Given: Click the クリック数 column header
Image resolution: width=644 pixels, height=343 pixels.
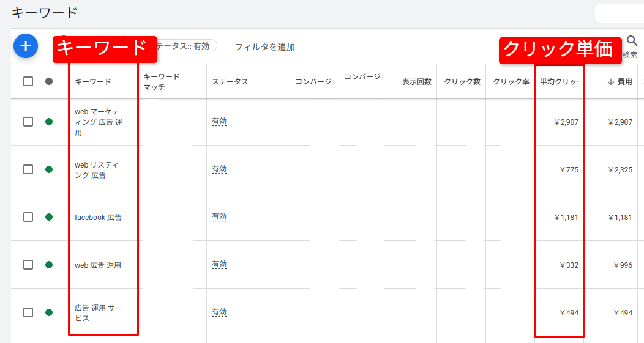Looking at the screenshot, I should pyautogui.click(x=462, y=82).
